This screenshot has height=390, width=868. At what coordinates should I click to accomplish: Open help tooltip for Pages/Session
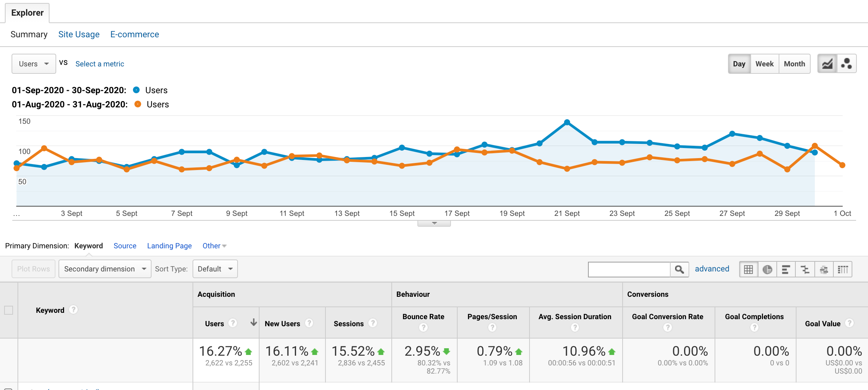pyautogui.click(x=492, y=327)
